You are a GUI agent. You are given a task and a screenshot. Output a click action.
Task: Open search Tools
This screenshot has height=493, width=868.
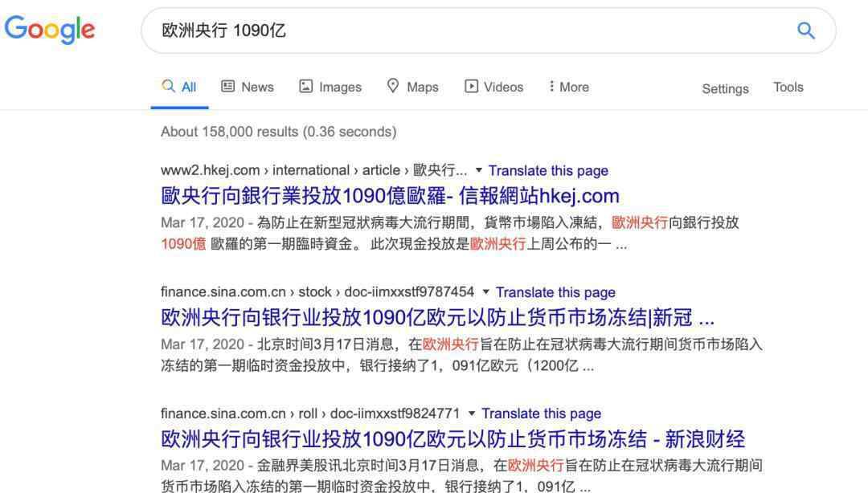[788, 88]
